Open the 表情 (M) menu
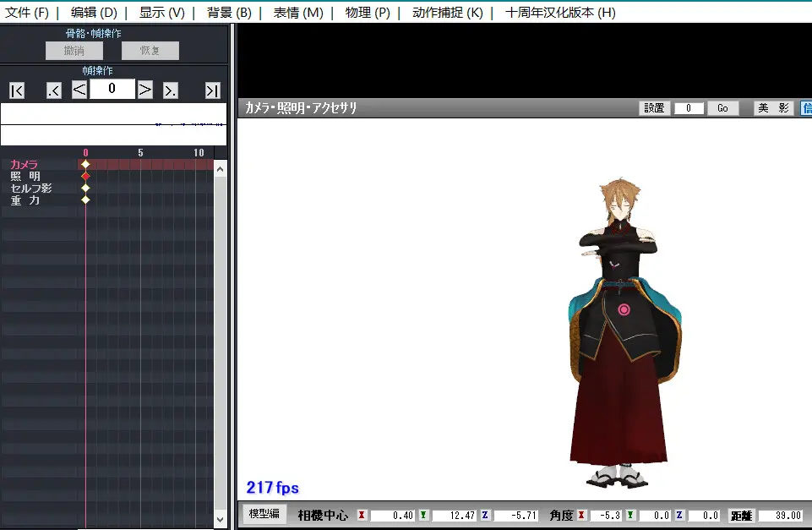 [x=297, y=13]
